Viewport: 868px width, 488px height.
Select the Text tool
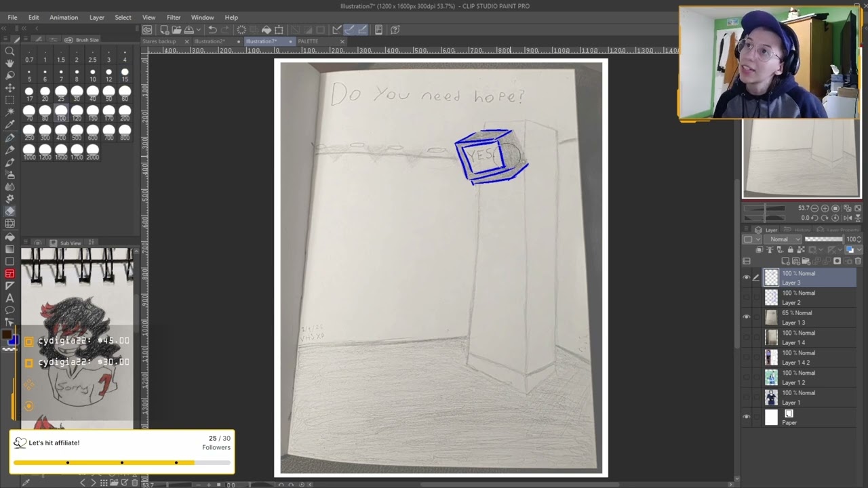coord(9,298)
